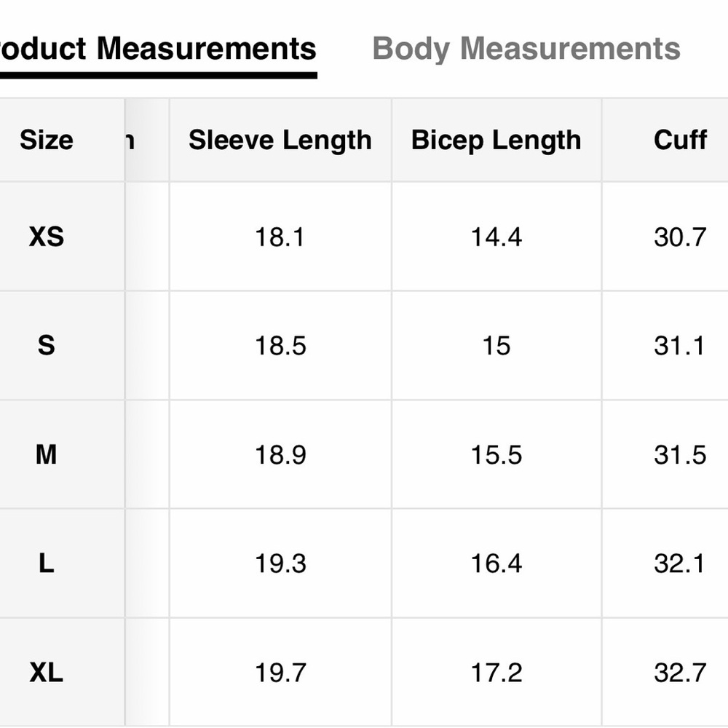This screenshot has width=728, height=728.
Task: Click the L sleeve length value 19.3
Action: tap(280, 563)
